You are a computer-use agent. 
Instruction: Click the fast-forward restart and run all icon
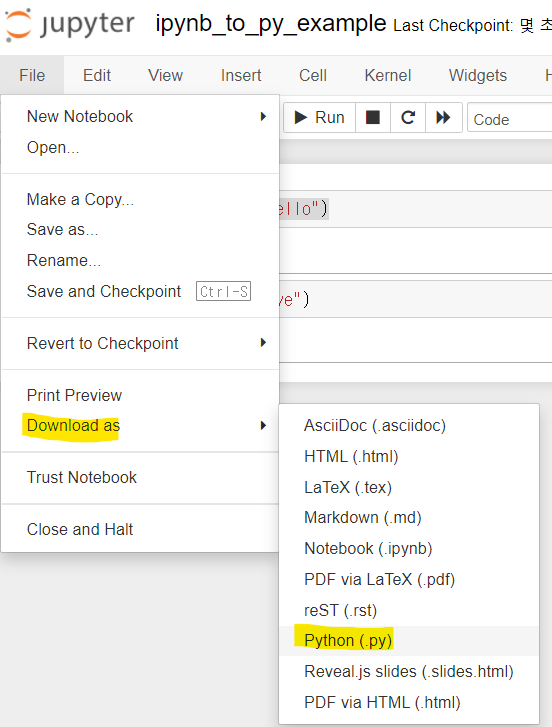click(444, 117)
